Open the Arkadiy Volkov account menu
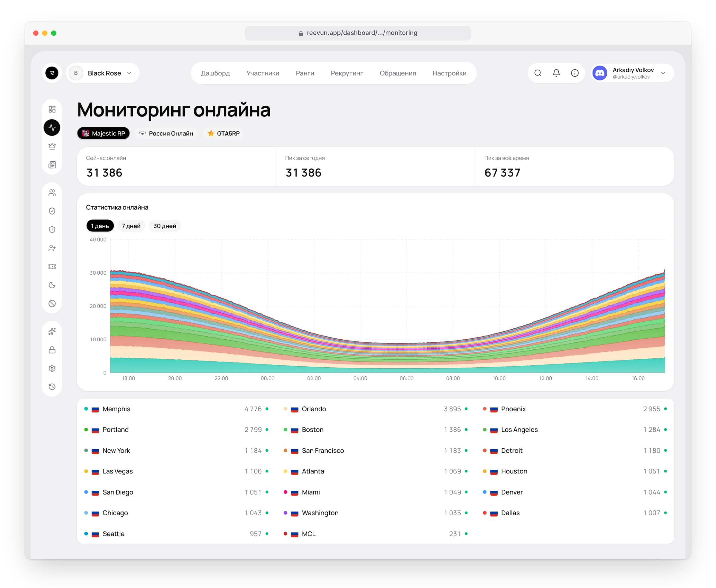 [x=632, y=73]
